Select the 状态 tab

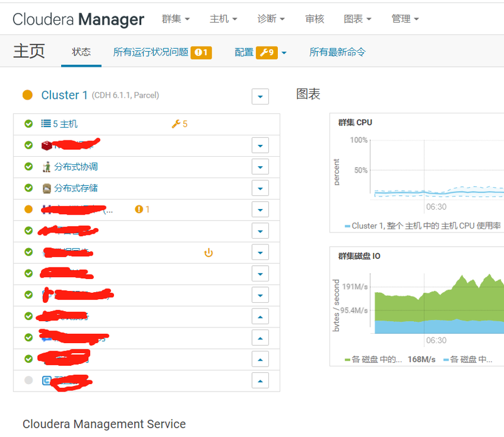coord(81,52)
